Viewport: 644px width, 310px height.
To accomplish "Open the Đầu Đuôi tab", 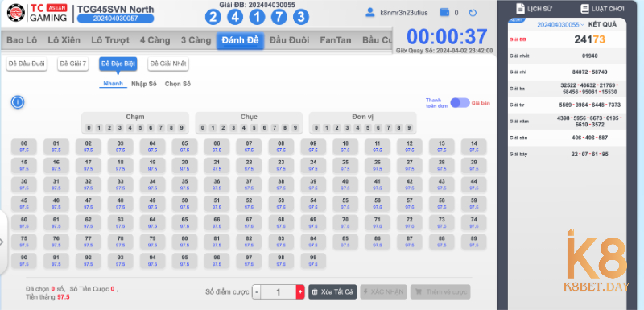I will (290, 40).
